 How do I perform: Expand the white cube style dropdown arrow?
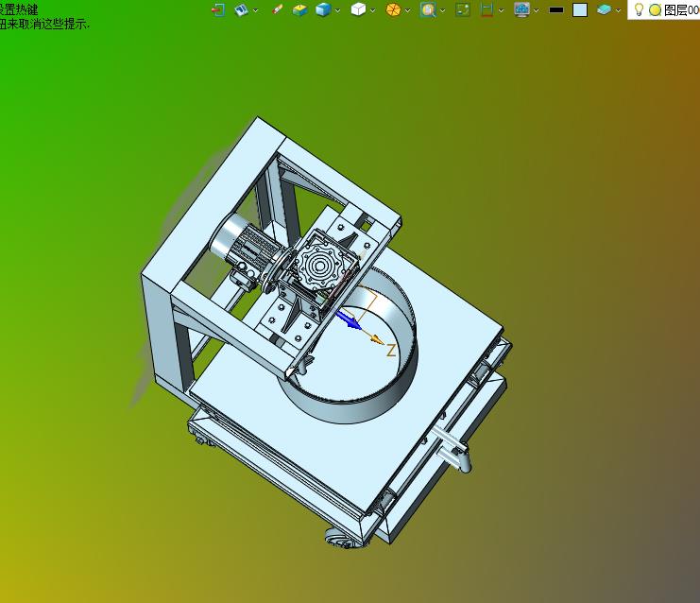point(373,10)
